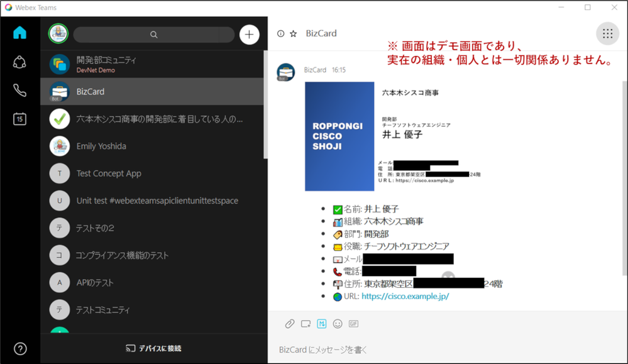Open 六本木シスコ商事の開発部 space
The width and height of the screenshot is (628, 364).
tap(151, 119)
